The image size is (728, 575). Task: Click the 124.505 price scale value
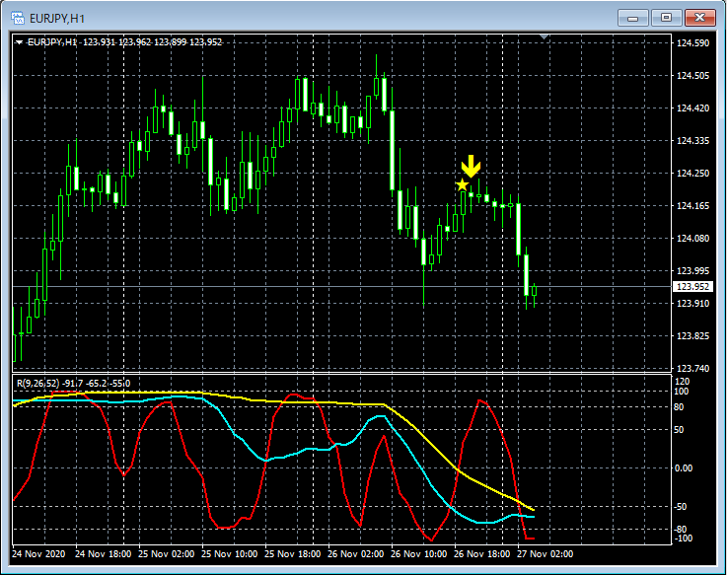pos(692,76)
